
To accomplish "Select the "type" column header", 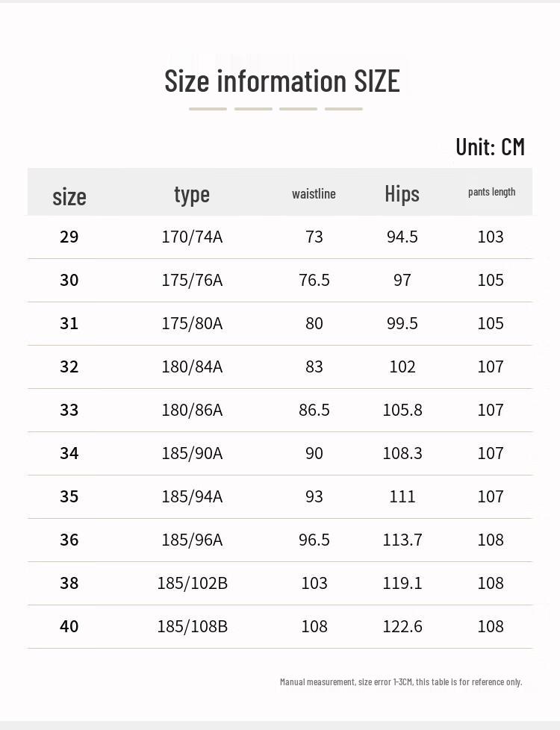I will coord(192,194).
